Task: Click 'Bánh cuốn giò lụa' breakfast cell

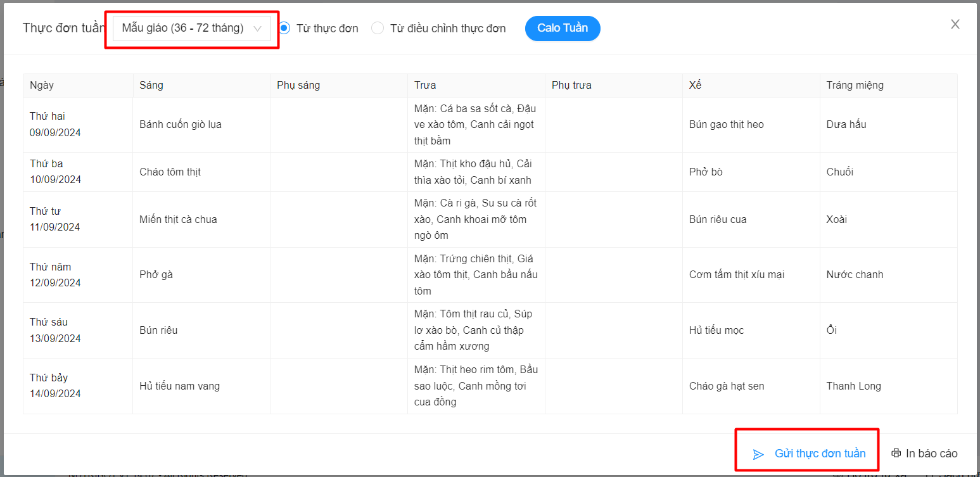Action: point(181,125)
